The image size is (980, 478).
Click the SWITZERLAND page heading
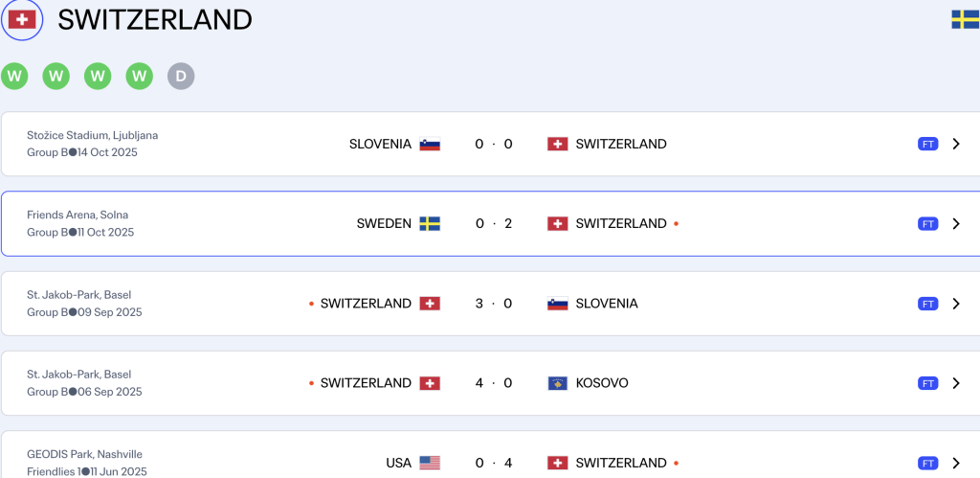[x=155, y=19]
